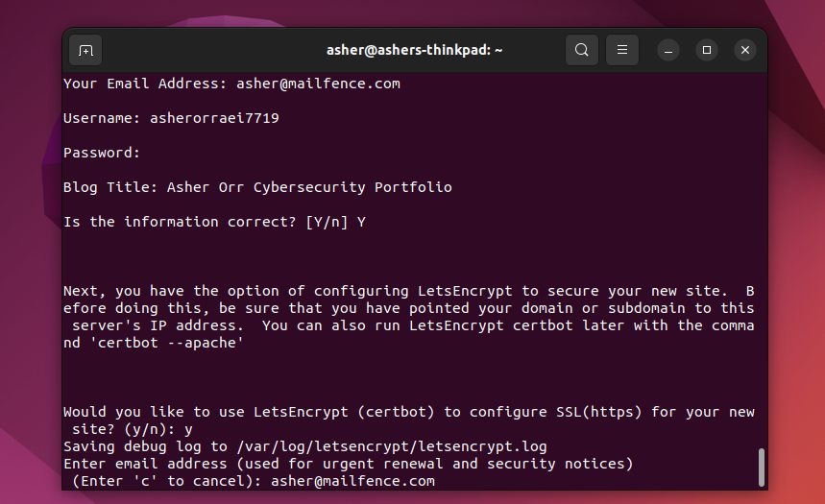This screenshot has height=504, width=825.
Task: Click the Enter email address prompt line
Action: pos(349,464)
